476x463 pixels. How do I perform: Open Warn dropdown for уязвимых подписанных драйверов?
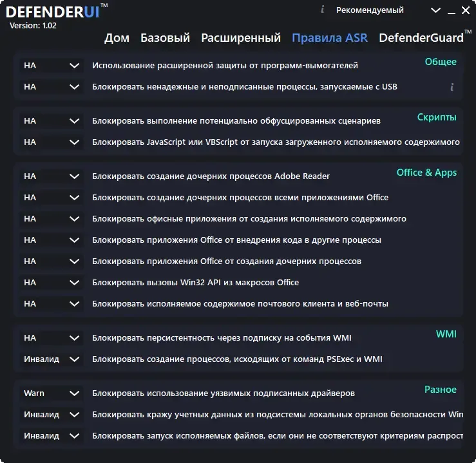click(52, 393)
